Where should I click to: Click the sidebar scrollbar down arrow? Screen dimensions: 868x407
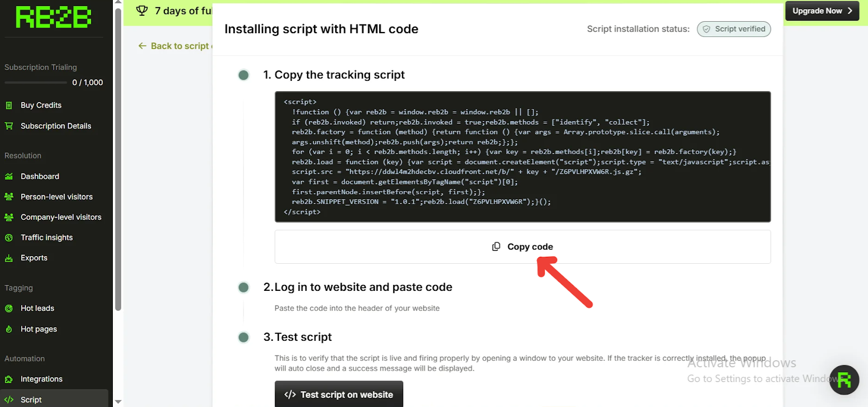coord(118,402)
